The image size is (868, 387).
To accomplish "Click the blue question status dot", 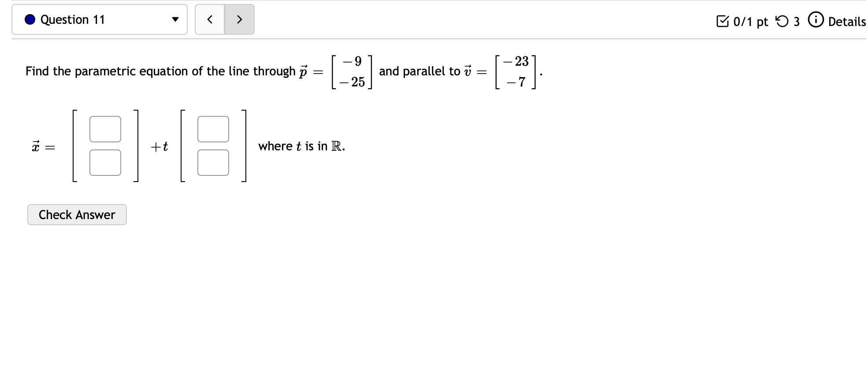I will point(29,19).
